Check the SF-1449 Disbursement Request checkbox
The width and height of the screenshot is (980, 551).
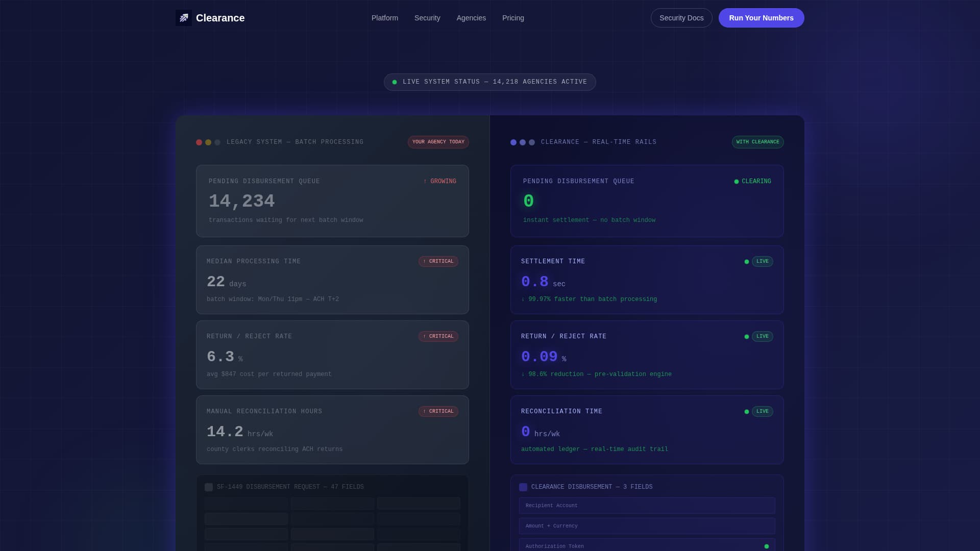coord(208,487)
